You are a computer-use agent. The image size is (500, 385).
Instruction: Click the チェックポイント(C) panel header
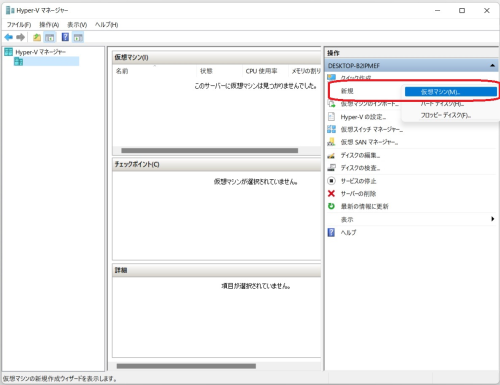217,164
